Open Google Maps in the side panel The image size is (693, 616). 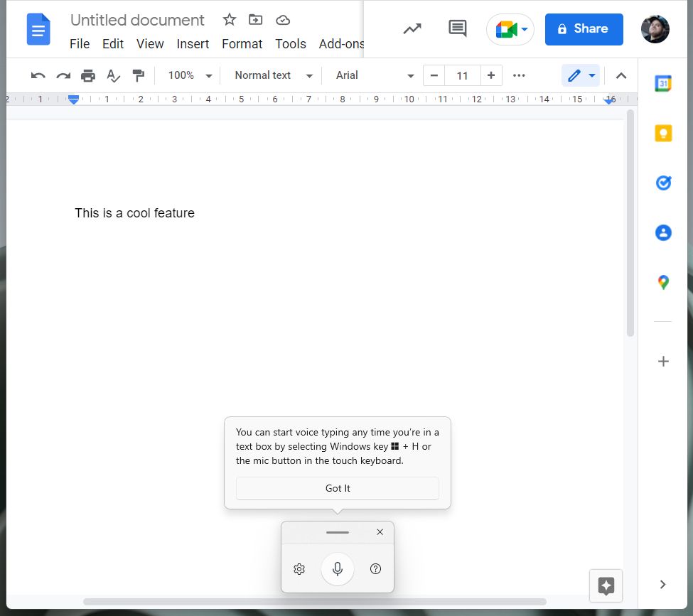click(x=662, y=282)
